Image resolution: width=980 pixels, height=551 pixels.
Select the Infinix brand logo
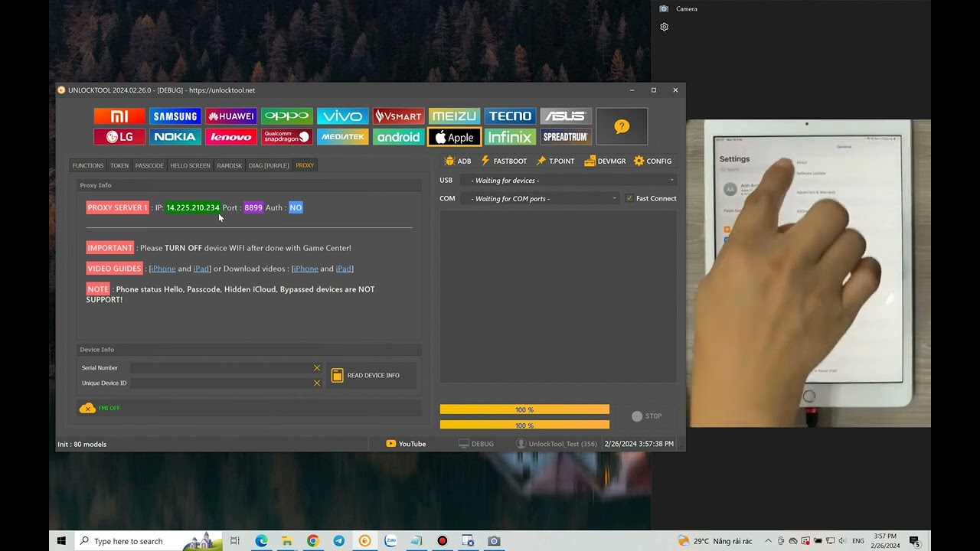point(510,137)
